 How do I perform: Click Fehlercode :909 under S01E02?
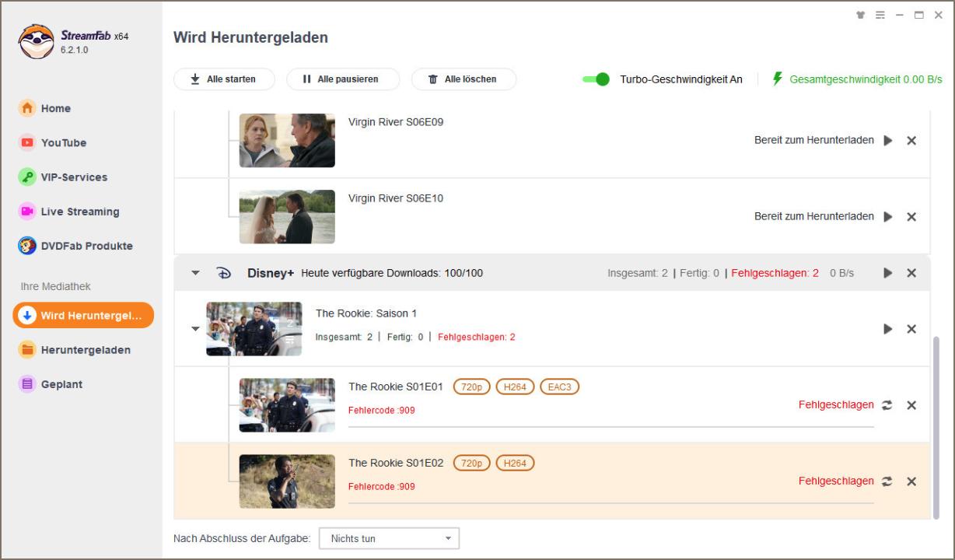(382, 486)
